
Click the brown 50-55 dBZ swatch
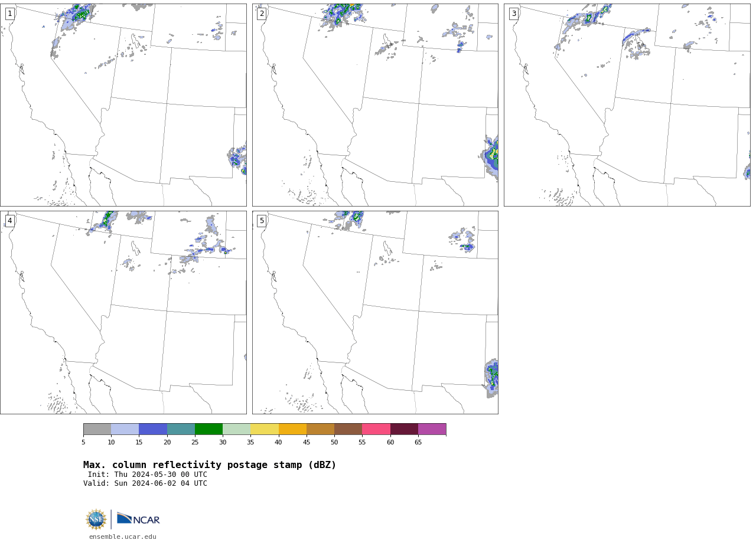pos(348,429)
